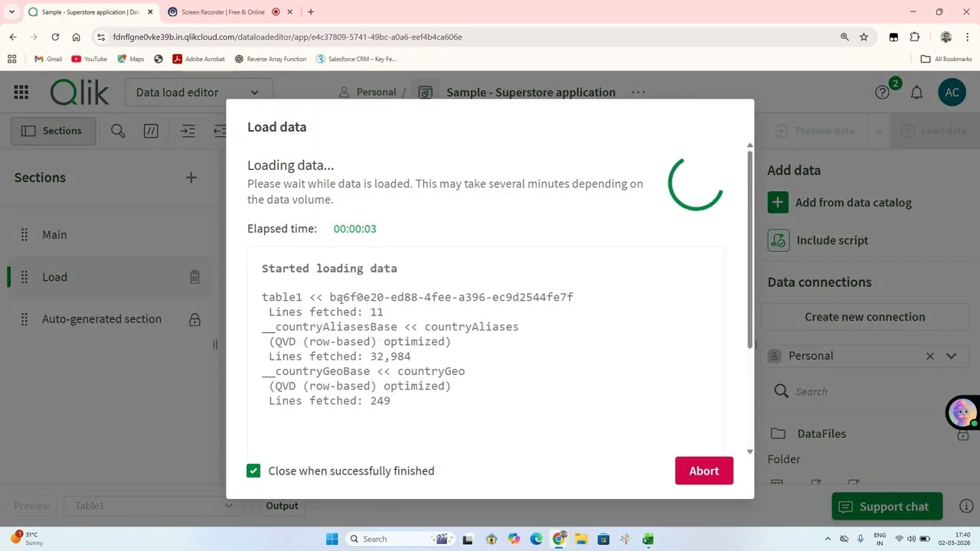Expand the Preview data dropdown arrow
The height and width of the screenshot is (551, 980).
[879, 131]
